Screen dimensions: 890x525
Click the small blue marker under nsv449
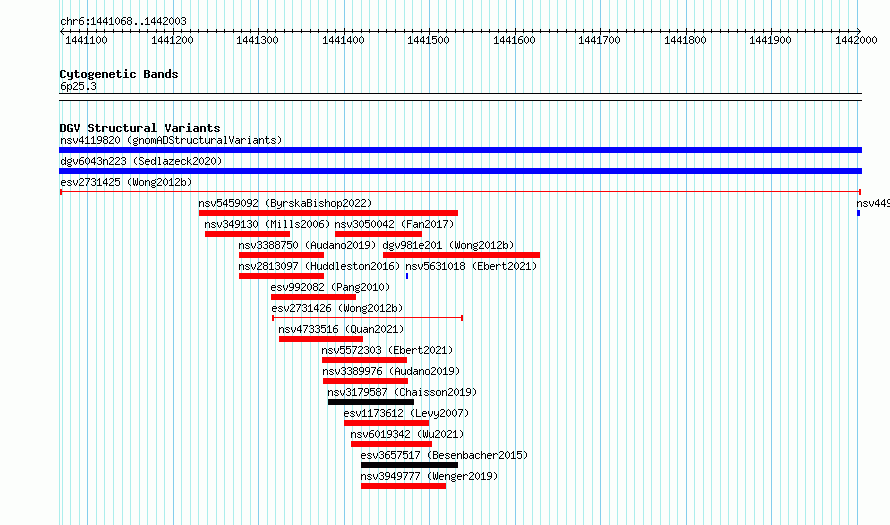tap(859, 213)
